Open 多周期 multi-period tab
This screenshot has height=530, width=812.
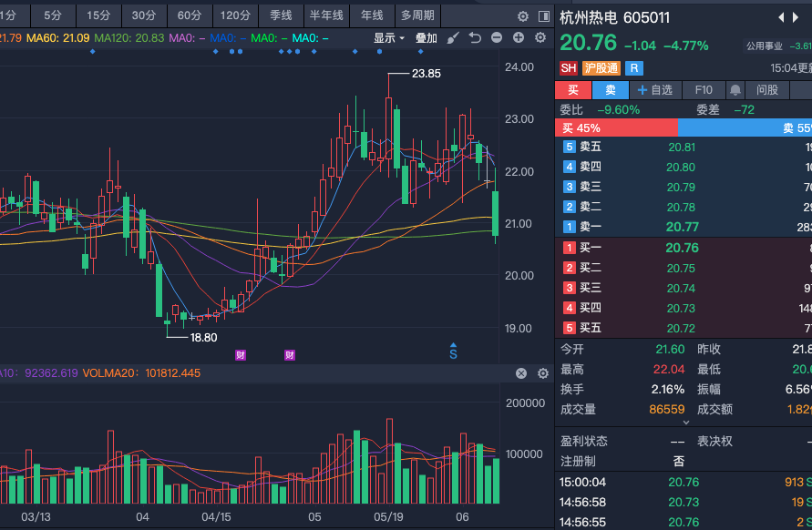[417, 15]
